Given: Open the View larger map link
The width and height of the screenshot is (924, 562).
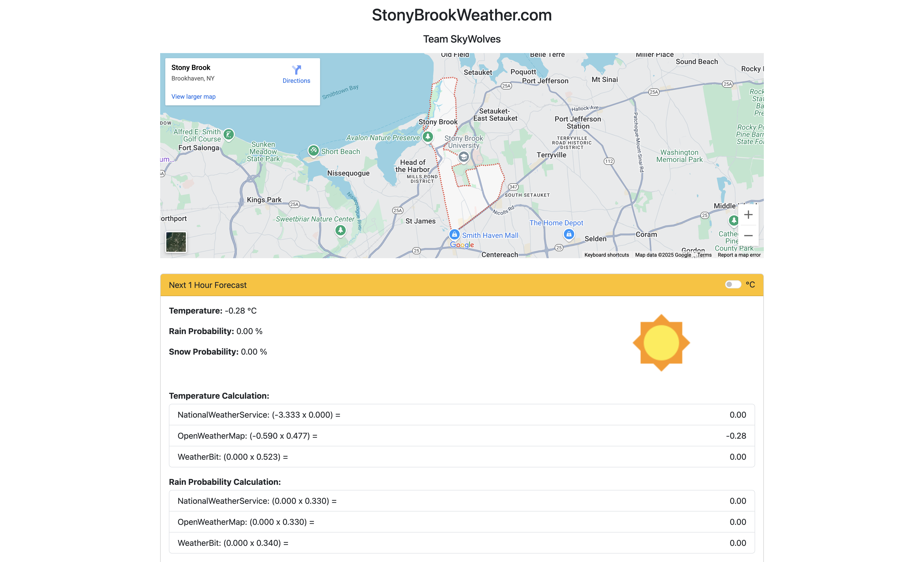Looking at the screenshot, I should point(193,97).
